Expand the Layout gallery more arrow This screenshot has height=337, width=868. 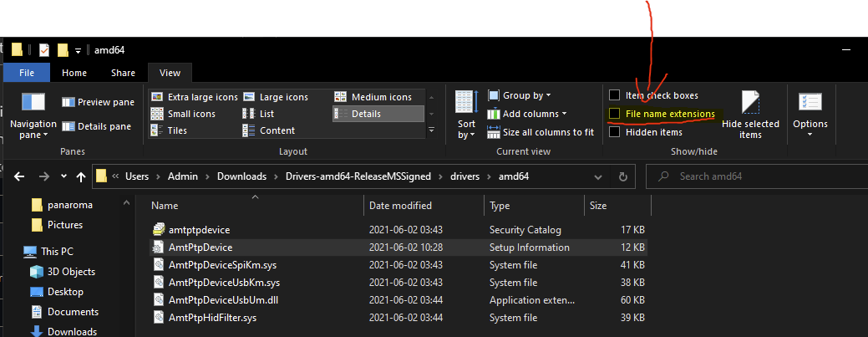pos(432,130)
